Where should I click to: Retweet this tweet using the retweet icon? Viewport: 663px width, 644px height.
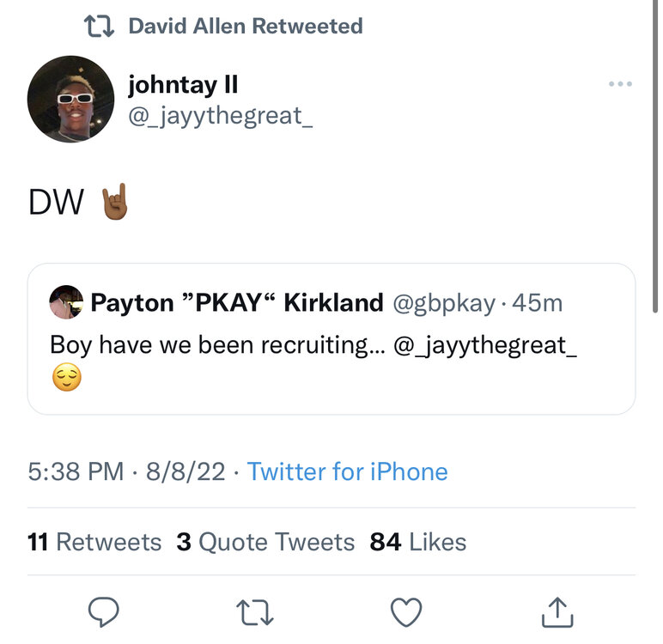click(x=254, y=612)
